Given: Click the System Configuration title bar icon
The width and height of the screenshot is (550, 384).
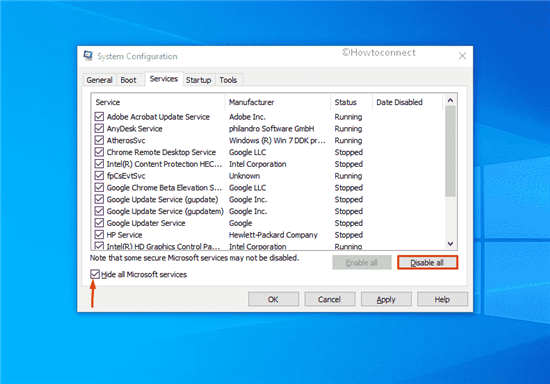Looking at the screenshot, I should click(88, 56).
